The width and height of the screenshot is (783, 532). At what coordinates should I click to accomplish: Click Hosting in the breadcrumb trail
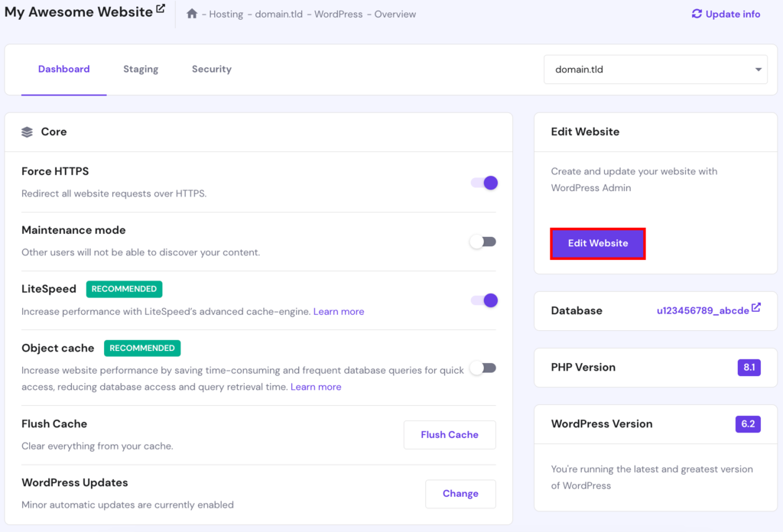click(x=226, y=14)
